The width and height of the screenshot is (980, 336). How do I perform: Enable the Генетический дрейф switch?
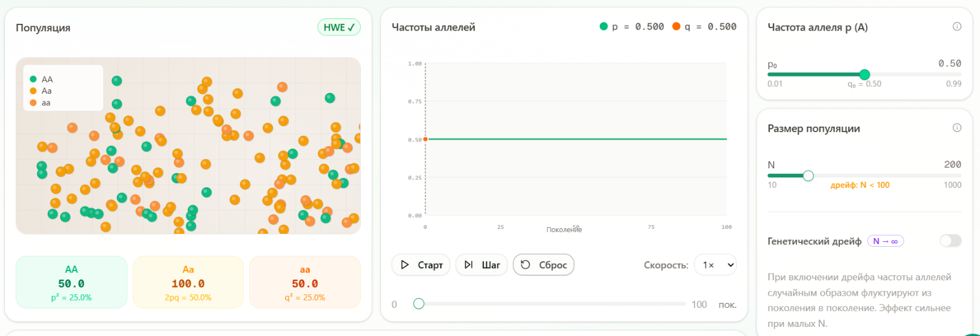coord(950,241)
